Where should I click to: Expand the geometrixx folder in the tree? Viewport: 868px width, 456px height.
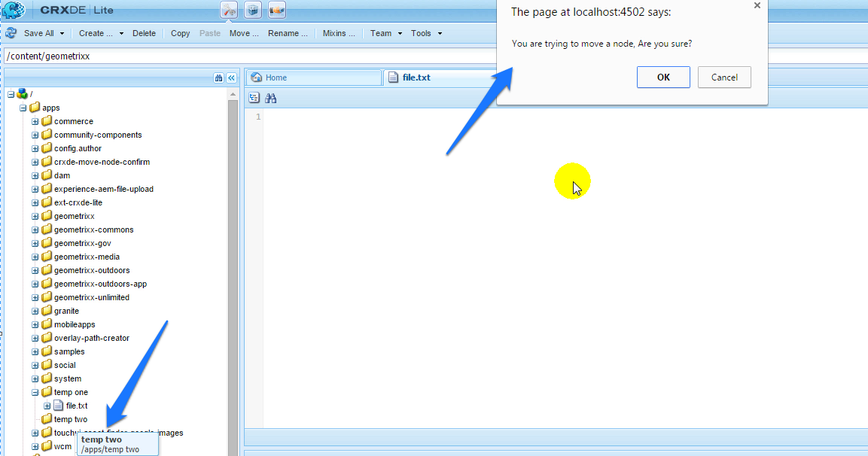(35, 215)
